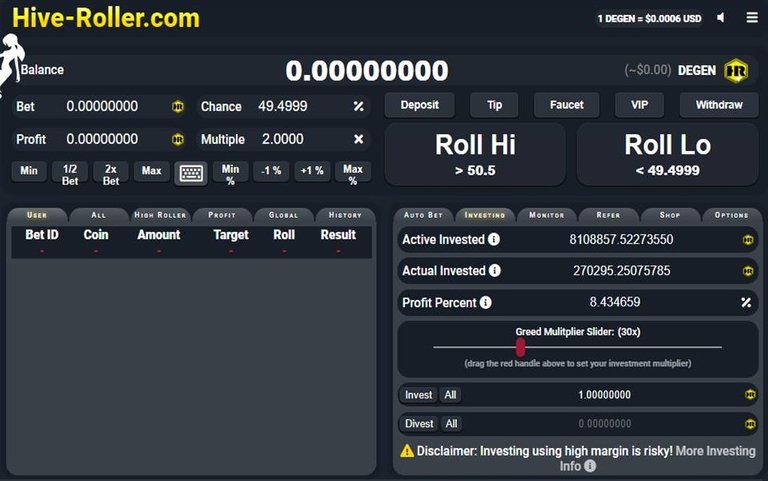Open the Options tab
Image resolution: width=768 pixels, height=481 pixels.
pos(732,215)
